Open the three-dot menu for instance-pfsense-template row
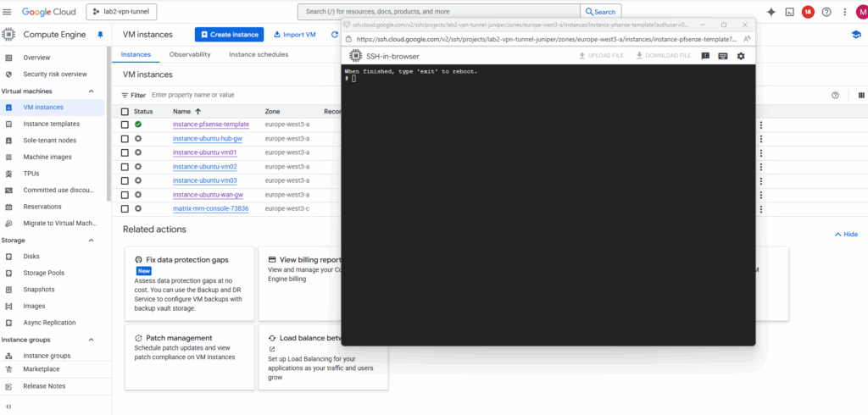This screenshot has height=415, width=868. point(761,125)
